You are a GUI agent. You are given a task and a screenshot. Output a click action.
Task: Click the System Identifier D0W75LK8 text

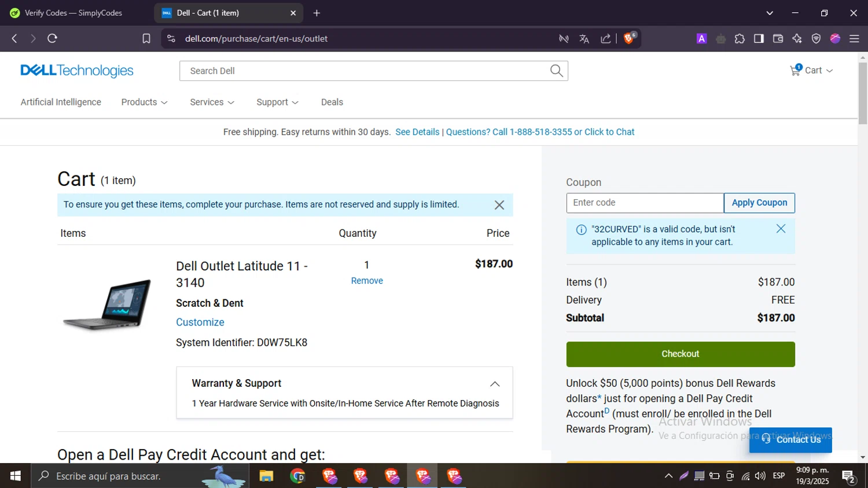click(x=241, y=343)
